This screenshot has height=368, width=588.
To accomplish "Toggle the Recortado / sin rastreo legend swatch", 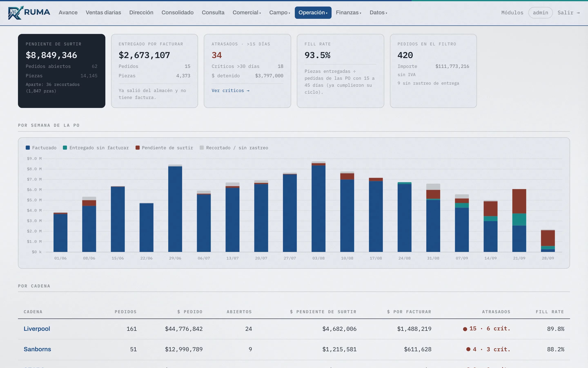I will [202, 148].
